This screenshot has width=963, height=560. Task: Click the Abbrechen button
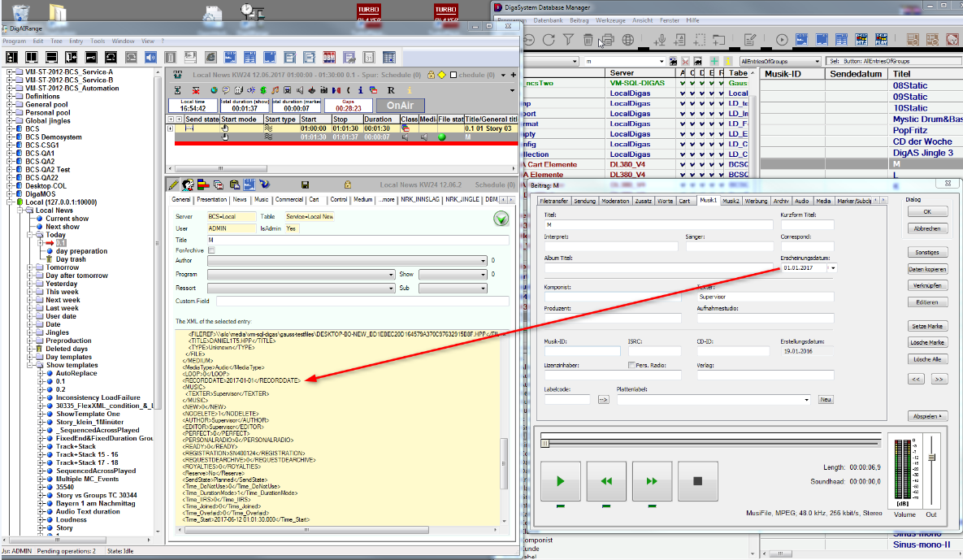927,228
